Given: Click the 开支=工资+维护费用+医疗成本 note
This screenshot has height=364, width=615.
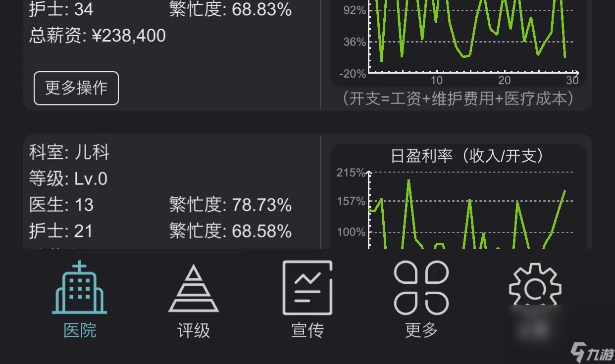Looking at the screenshot, I should click(459, 98).
